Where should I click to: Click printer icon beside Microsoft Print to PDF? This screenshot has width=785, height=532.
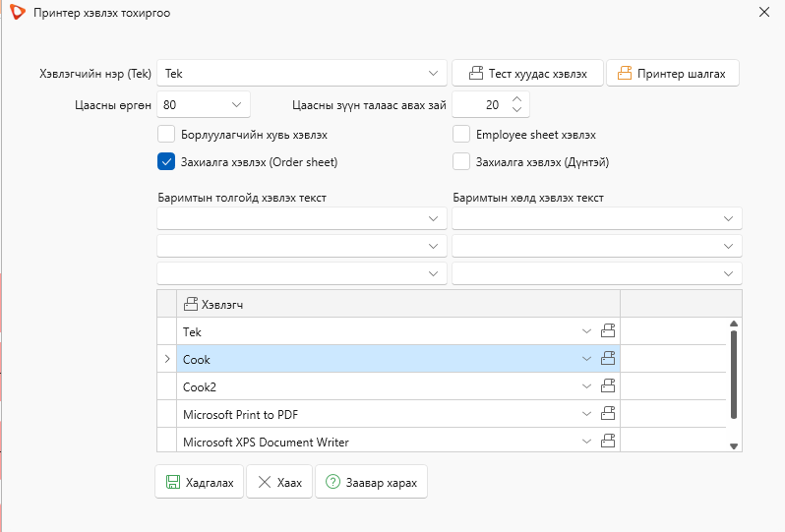(x=608, y=413)
